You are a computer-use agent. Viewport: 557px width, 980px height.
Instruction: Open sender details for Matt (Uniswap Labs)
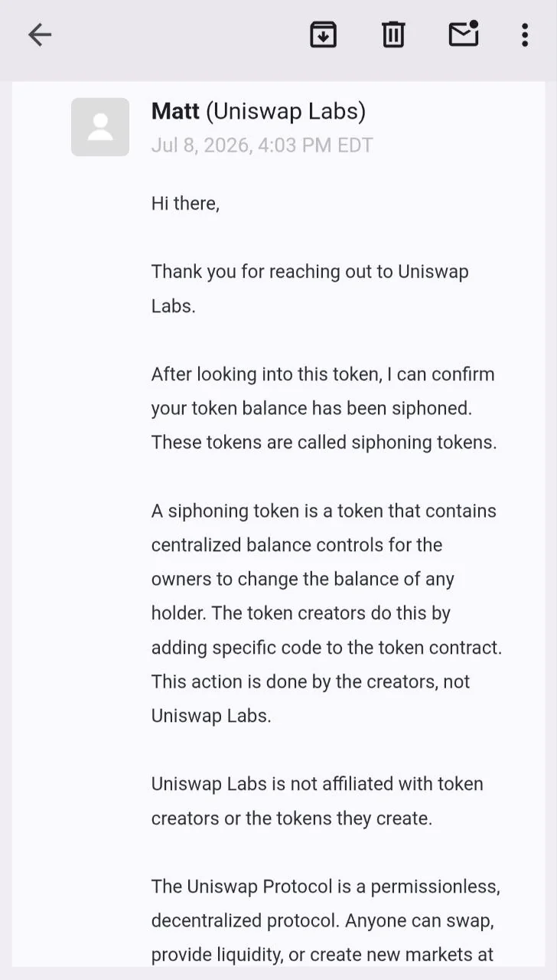pos(259,112)
